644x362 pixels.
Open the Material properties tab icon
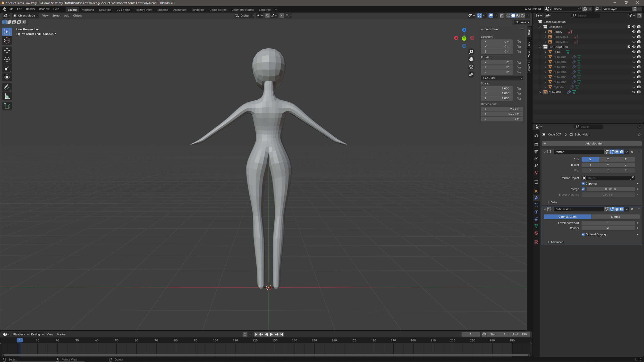tap(536, 233)
